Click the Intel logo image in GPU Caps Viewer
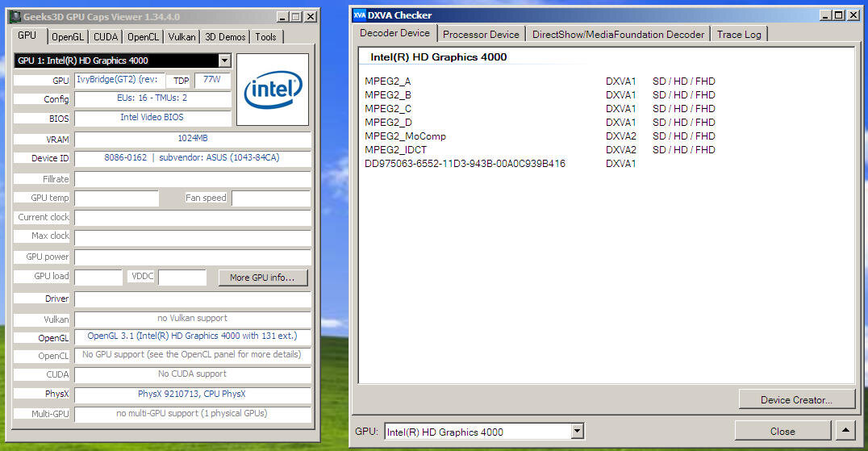The height and width of the screenshot is (451, 868). pos(273,90)
